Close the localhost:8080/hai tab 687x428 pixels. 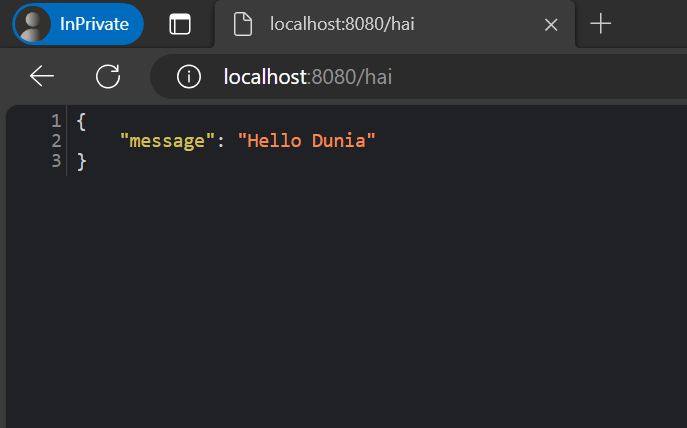click(x=551, y=25)
